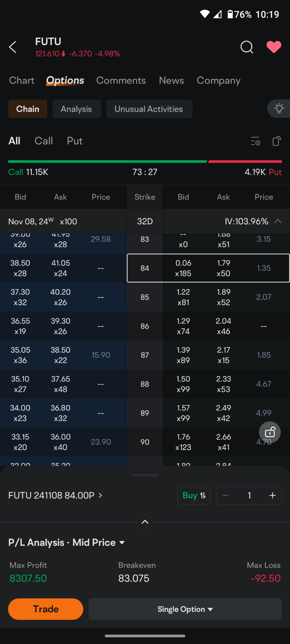Viewport: 290px width, 644px height.
Task: Tap the lightbulb tips icon
Action: point(279,109)
